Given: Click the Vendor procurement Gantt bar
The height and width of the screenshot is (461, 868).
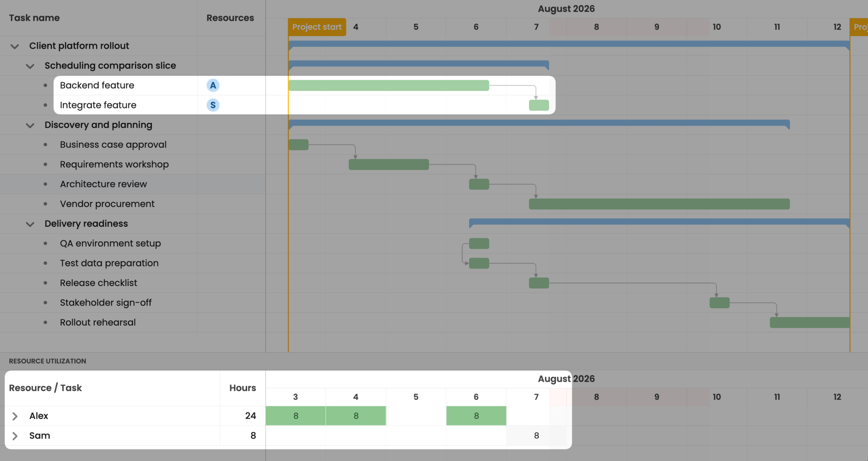Looking at the screenshot, I should click(x=659, y=204).
